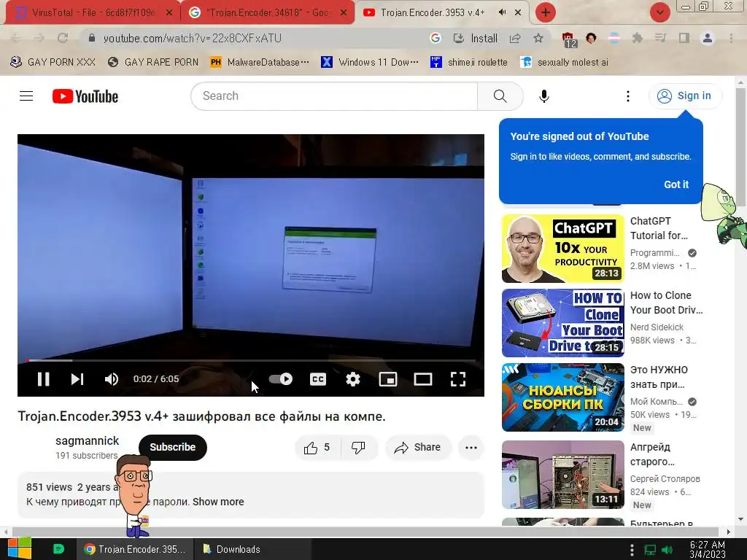Enter fullscreen mode
This screenshot has width=747, height=560.
coord(458,379)
